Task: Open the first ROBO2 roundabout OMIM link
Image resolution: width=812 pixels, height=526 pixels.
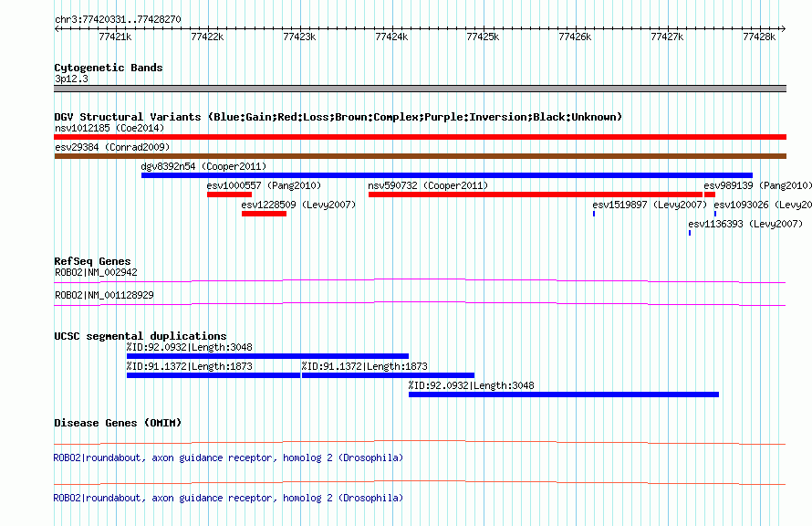Action: (x=228, y=458)
